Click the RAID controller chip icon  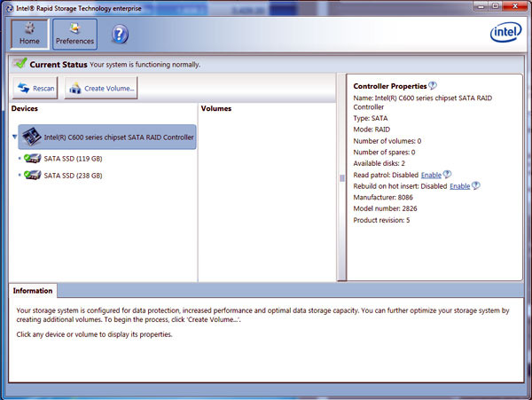(x=32, y=137)
